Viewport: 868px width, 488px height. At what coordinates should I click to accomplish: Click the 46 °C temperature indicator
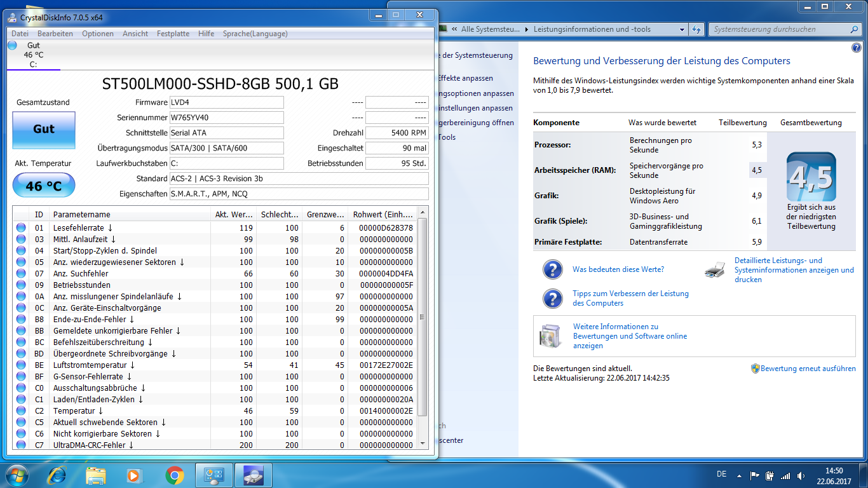(x=44, y=186)
